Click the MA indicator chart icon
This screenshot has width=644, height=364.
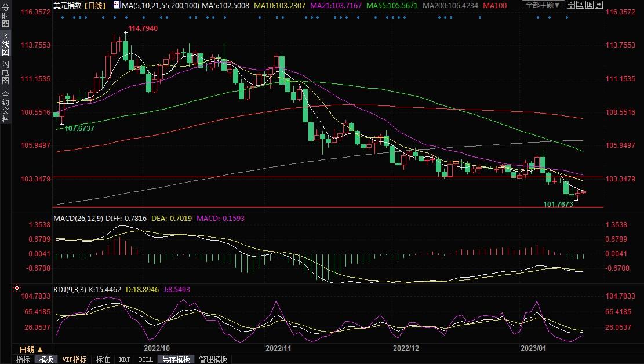[117, 5]
